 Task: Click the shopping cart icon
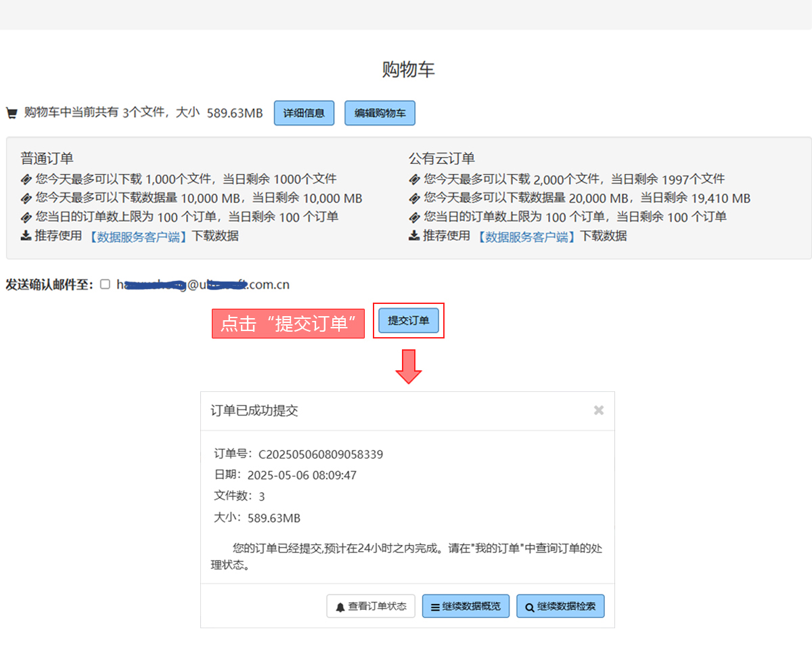pos(11,113)
